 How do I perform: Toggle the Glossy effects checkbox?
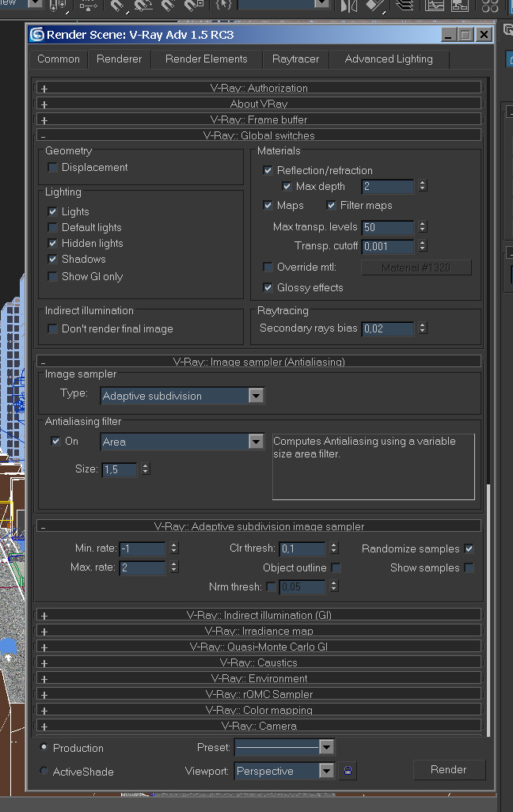point(268,287)
